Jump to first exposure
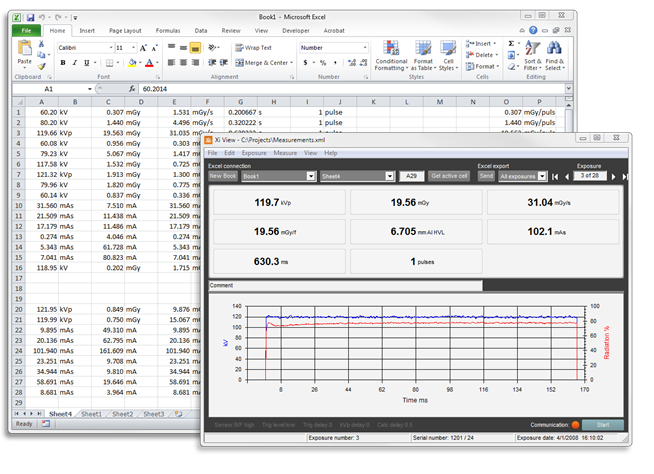The height and width of the screenshot is (474, 654). point(555,177)
